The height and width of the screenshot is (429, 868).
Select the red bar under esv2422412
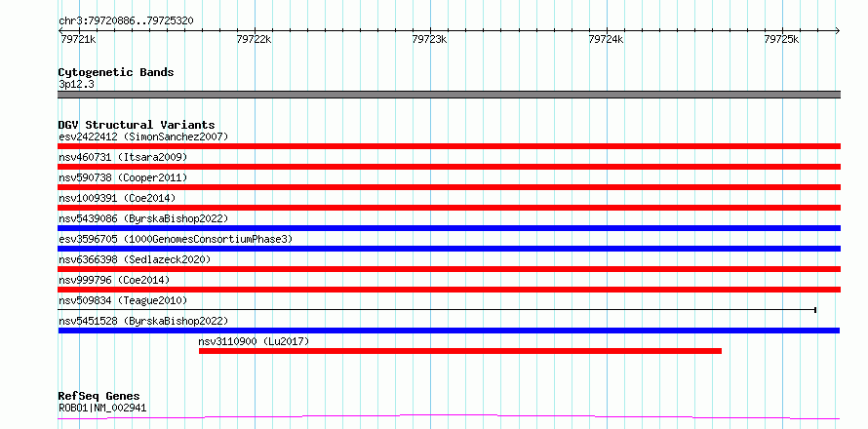click(x=449, y=146)
